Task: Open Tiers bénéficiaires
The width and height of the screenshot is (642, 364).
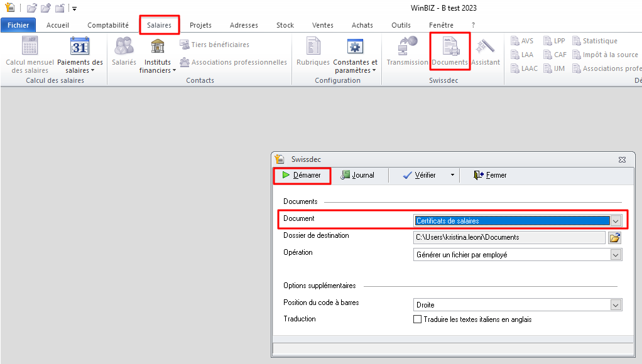Action: click(x=215, y=45)
